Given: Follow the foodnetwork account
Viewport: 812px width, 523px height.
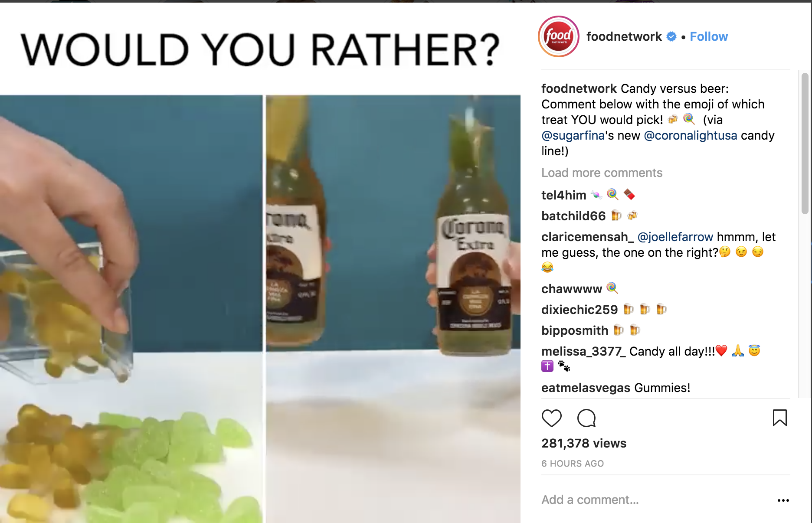Looking at the screenshot, I should click(709, 37).
